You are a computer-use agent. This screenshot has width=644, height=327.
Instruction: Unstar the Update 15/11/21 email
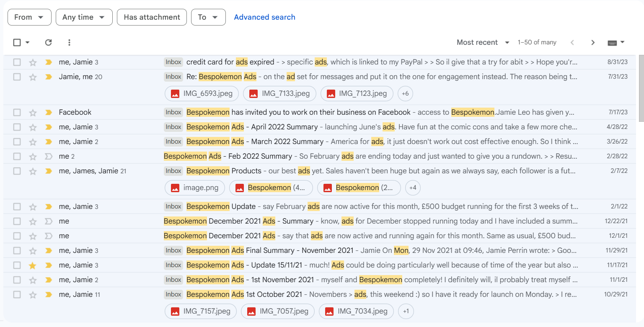tap(33, 265)
